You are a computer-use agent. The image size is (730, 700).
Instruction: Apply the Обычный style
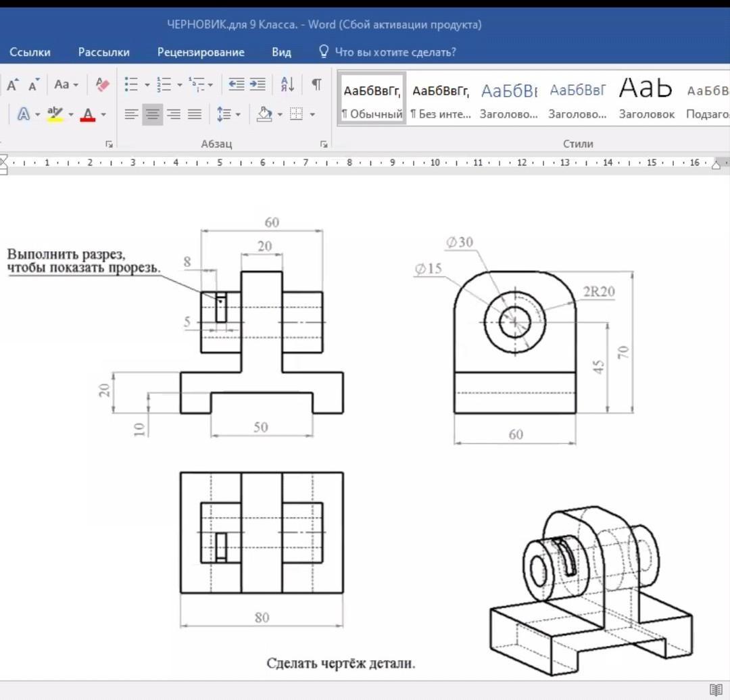pos(372,99)
